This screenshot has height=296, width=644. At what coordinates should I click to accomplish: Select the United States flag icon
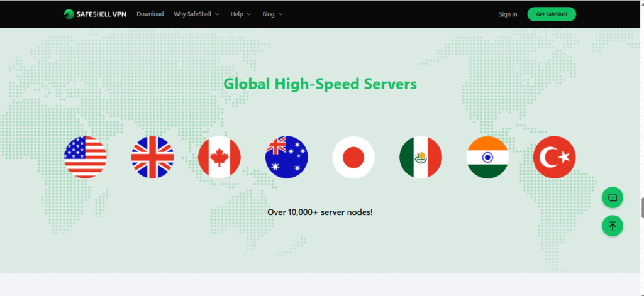tap(85, 157)
